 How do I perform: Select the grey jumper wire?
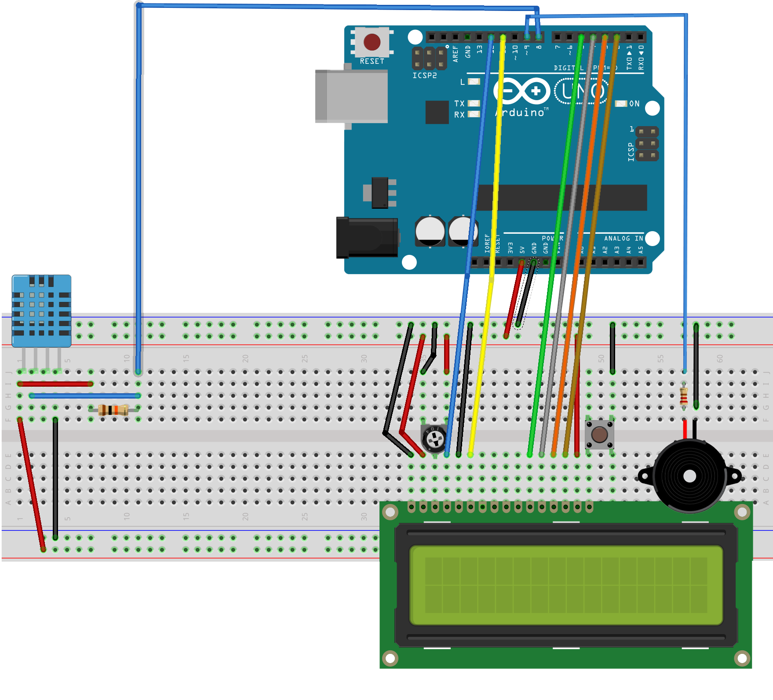tap(567, 246)
